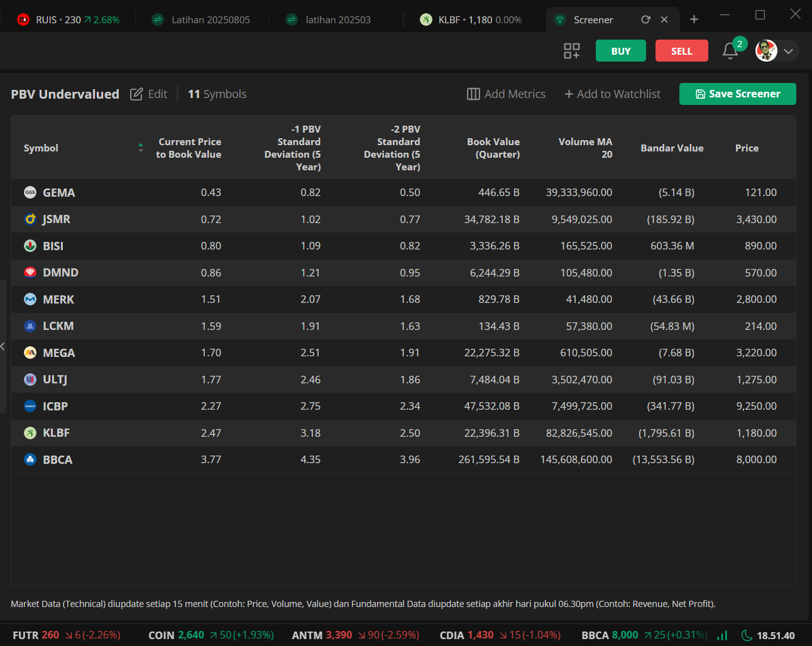Switch to the latihan 202503 tab
The height and width of the screenshot is (646, 812).
pyautogui.click(x=328, y=19)
